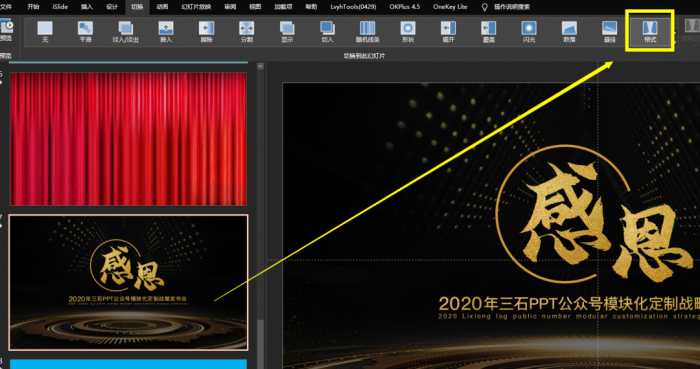Viewport: 700px width, 369px height.
Task: Open the iSlide ribbon tab
Action: click(x=60, y=7)
